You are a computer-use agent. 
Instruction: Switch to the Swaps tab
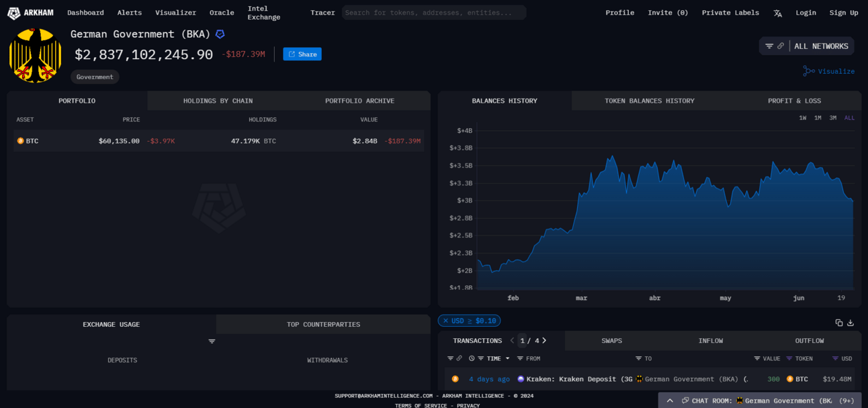pos(611,341)
